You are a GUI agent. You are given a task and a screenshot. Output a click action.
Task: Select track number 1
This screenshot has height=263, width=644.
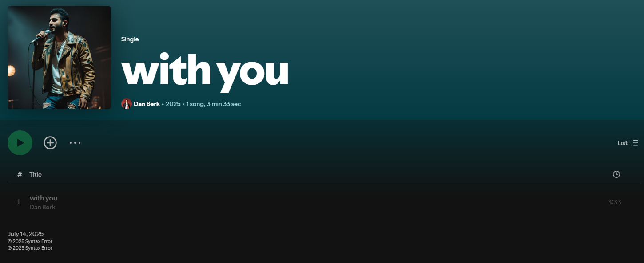(x=19, y=202)
